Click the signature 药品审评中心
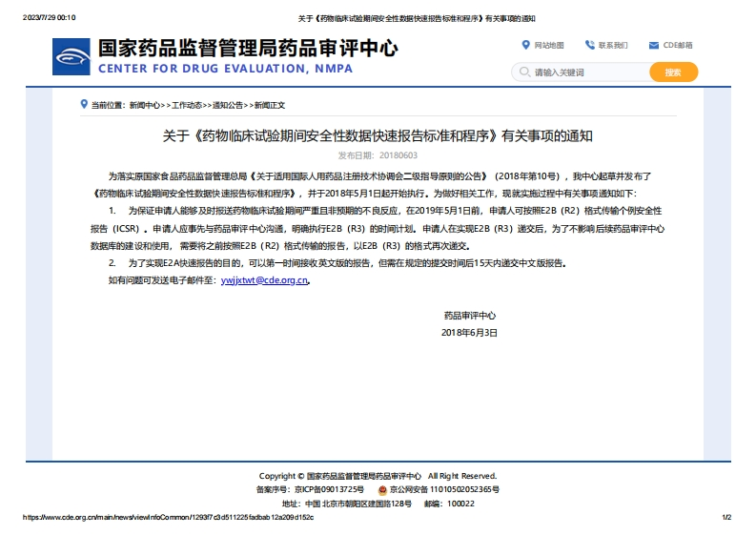Viewport: 756px width, 535px height. pos(470,316)
